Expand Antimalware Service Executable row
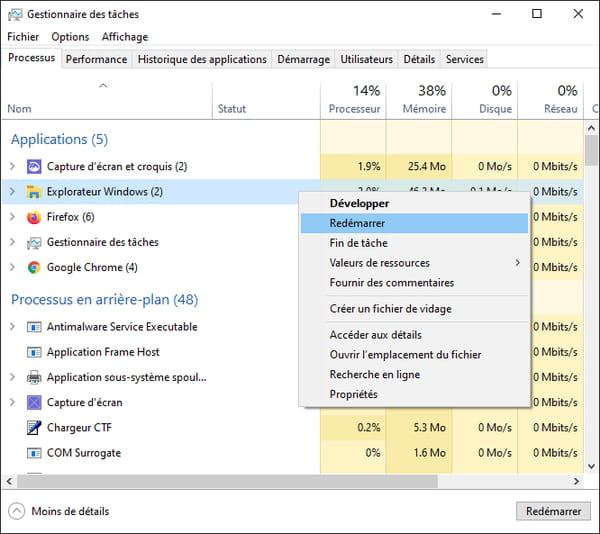Viewport: 600px width, 534px height. [12, 327]
